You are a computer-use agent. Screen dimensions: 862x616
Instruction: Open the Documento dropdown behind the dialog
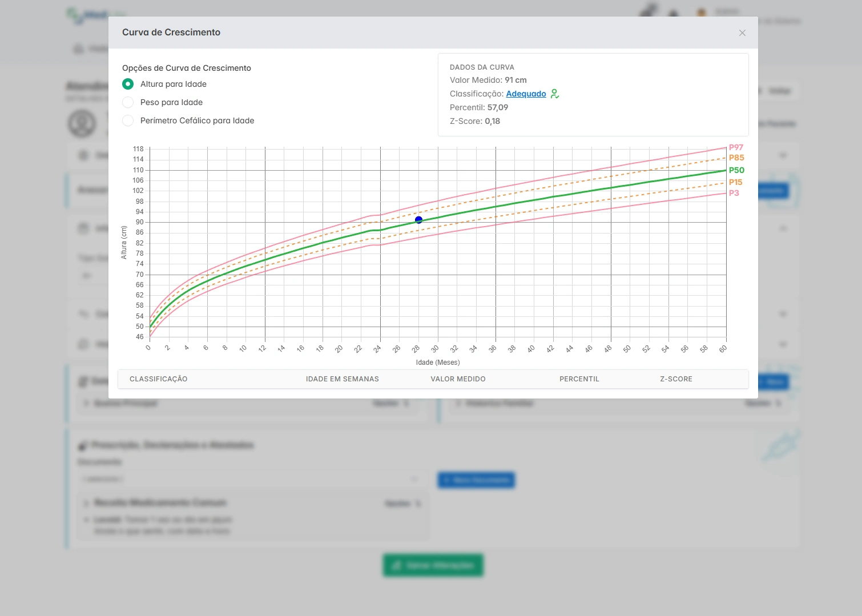pyautogui.click(x=251, y=479)
